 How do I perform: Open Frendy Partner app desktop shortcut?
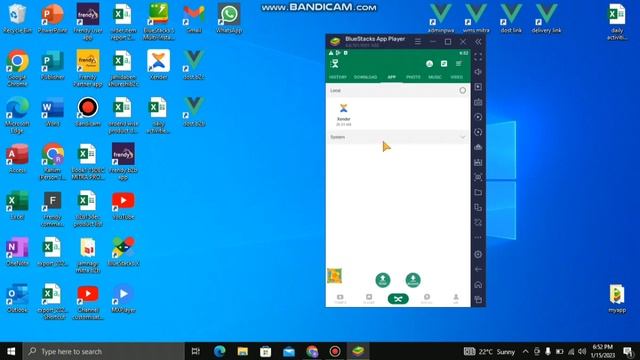[88, 68]
